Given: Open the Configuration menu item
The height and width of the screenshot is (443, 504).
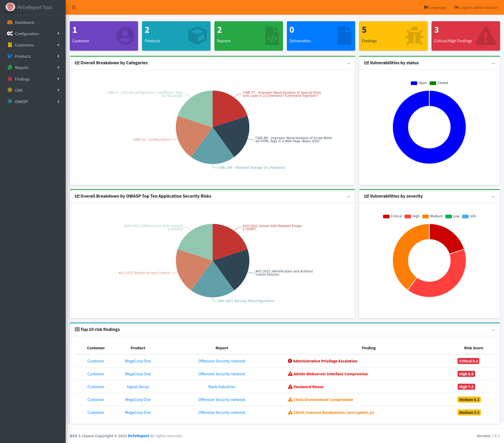Looking at the screenshot, I should click(x=33, y=34).
